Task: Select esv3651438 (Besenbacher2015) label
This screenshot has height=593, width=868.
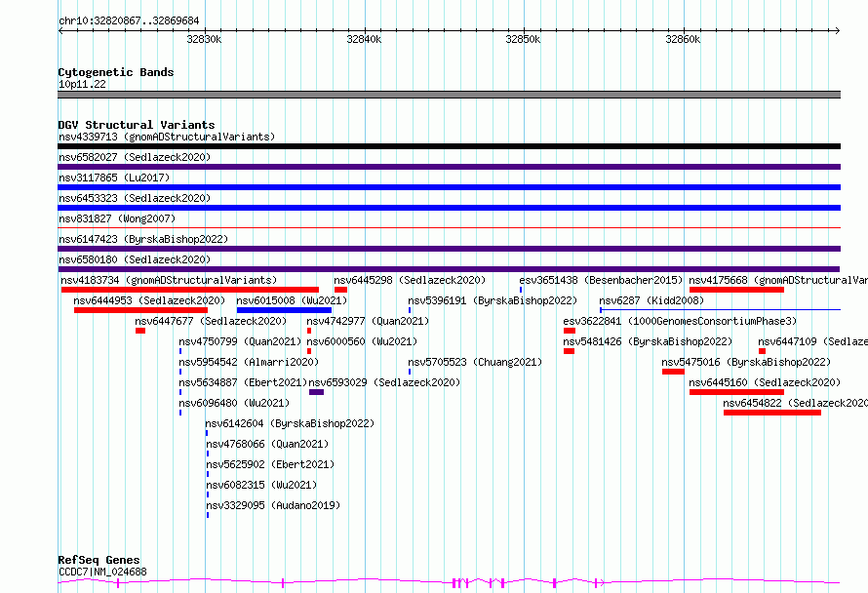Action: click(601, 280)
